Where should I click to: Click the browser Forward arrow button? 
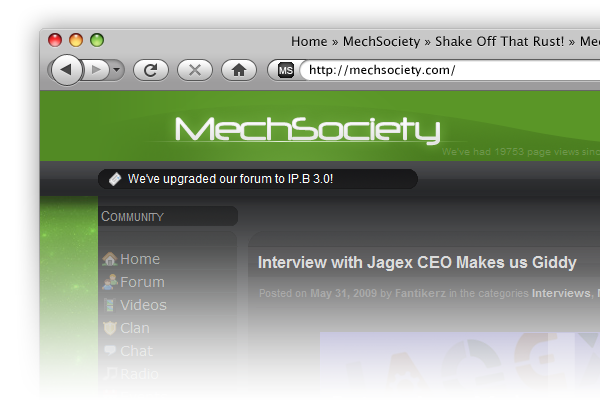click(x=96, y=70)
